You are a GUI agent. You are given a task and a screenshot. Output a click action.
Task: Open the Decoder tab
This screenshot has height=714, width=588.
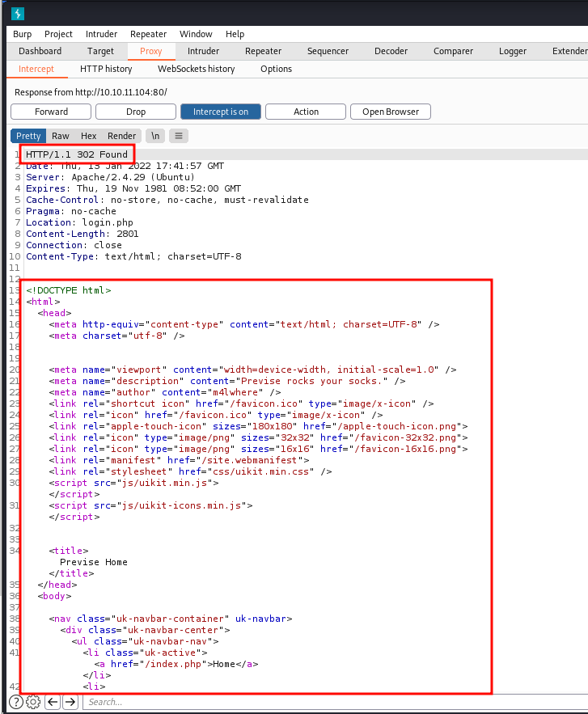pyautogui.click(x=391, y=51)
